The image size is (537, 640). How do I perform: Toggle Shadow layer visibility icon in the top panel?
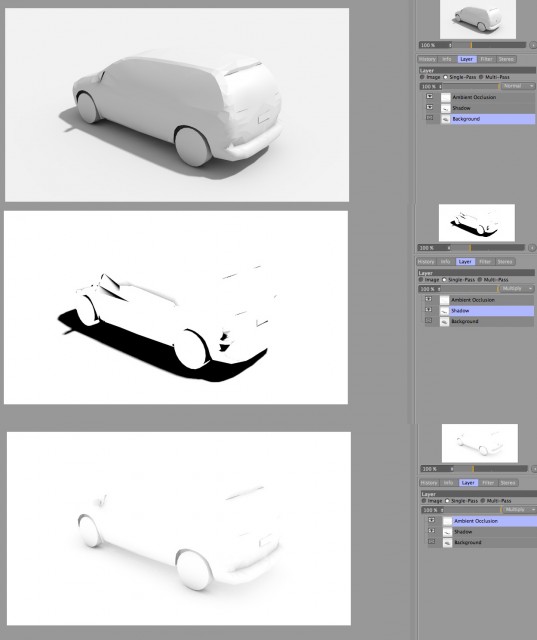tap(430, 107)
